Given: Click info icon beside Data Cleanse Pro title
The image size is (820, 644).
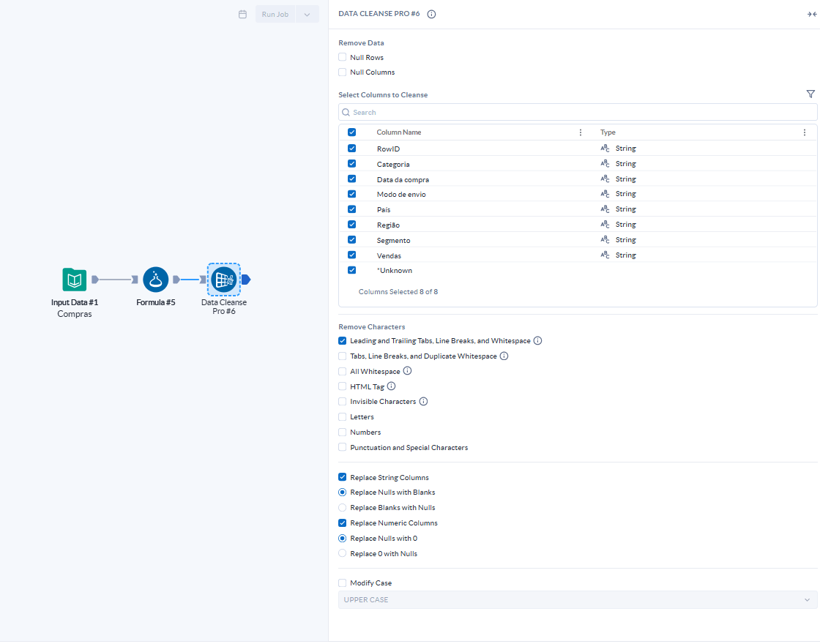Looking at the screenshot, I should [431, 14].
